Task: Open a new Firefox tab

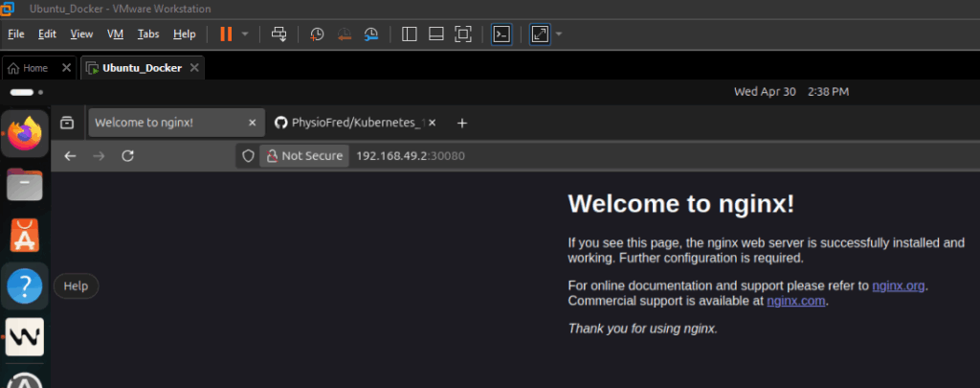Action: [462, 124]
